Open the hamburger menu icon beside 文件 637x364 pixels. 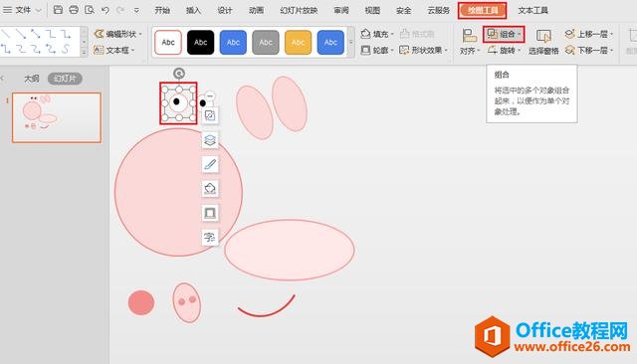pos(7,10)
